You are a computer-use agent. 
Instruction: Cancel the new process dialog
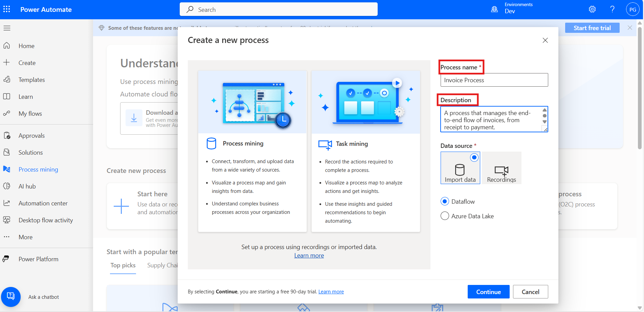[530, 292]
